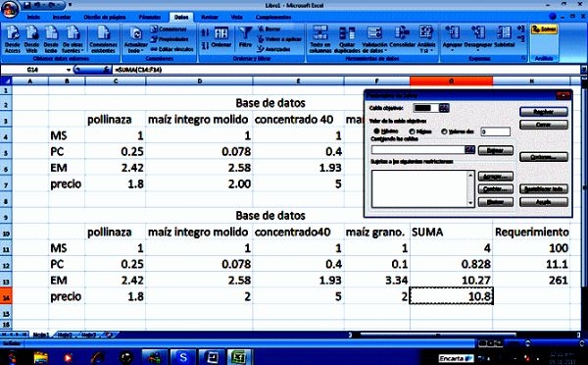
Task: Click the Cambiar... constraint button
Action: 495,189
